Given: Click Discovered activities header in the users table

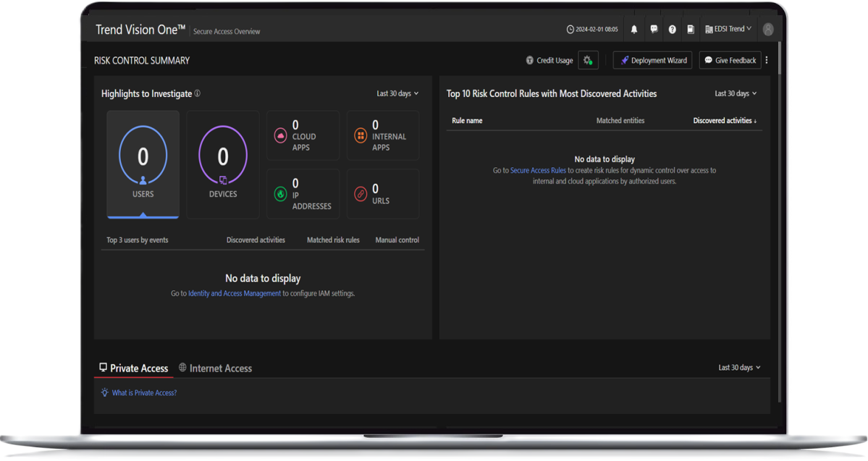Looking at the screenshot, I should pos(256,240).
